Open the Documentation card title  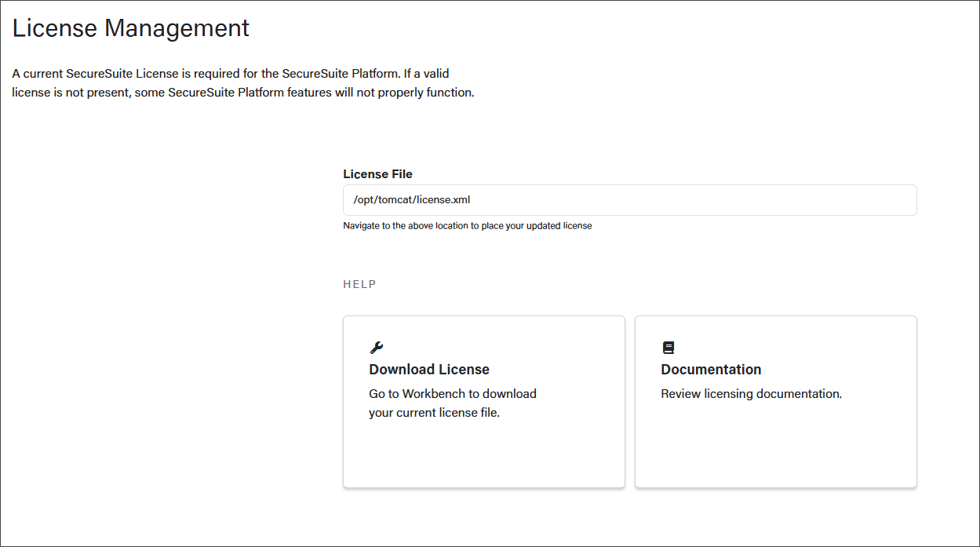[711, 370]
